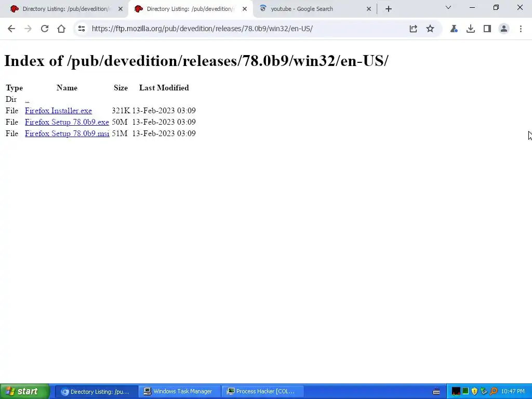Download Firefox Setup 78.0b9.exe

pyautogui.click(x=67, y=122)
